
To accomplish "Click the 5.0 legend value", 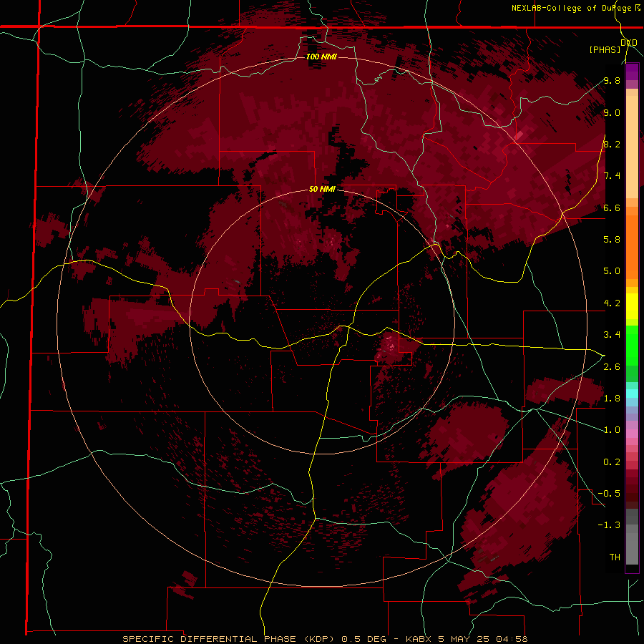I will [612, 271].
